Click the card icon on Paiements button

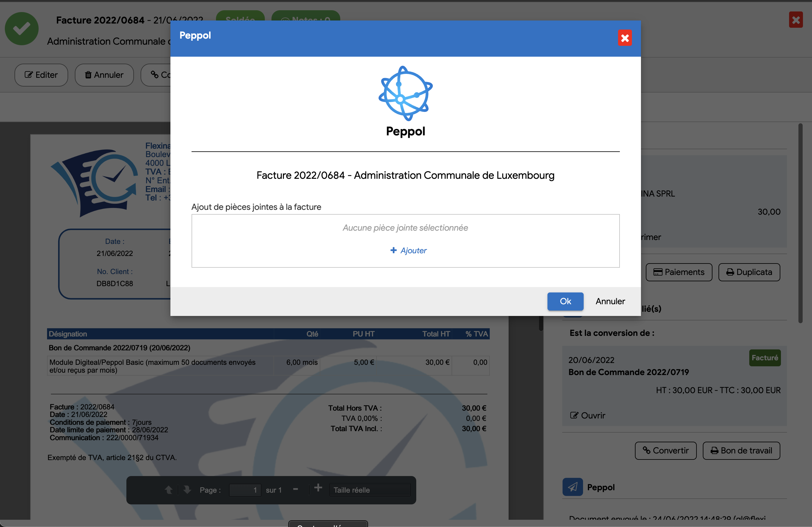(658, 272)
